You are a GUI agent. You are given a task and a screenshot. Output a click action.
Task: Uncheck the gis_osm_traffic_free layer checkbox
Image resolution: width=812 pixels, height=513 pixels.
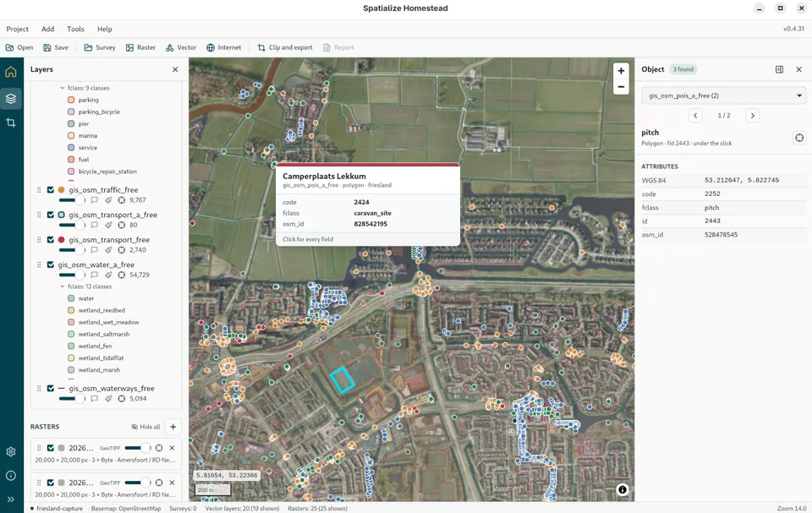50,189
